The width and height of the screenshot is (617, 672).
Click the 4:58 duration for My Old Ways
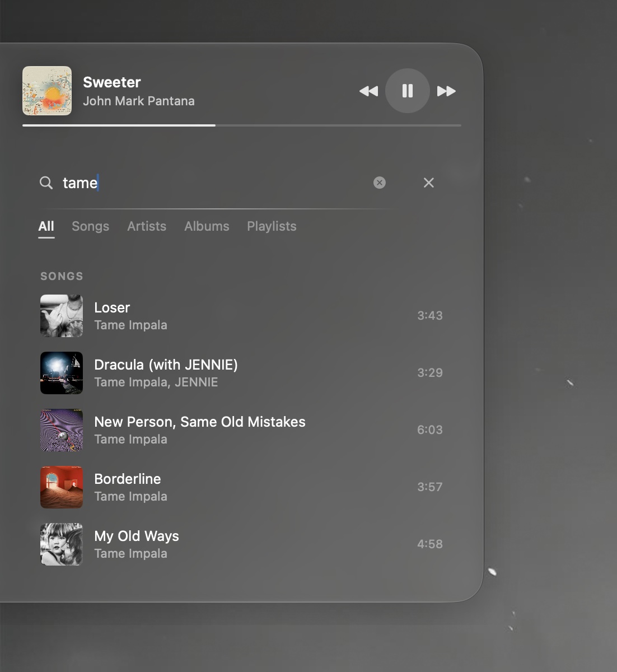(430, 544)
